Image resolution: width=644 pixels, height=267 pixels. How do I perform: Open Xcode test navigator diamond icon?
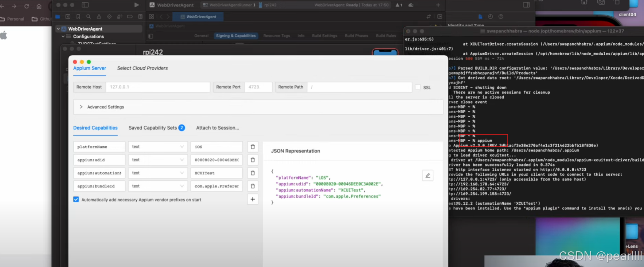(109, 17)
